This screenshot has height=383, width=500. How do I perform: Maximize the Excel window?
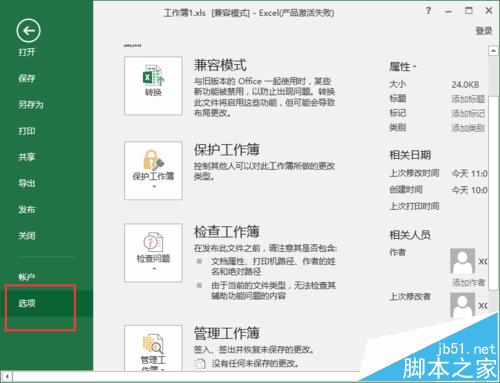(x=469, y=11)
